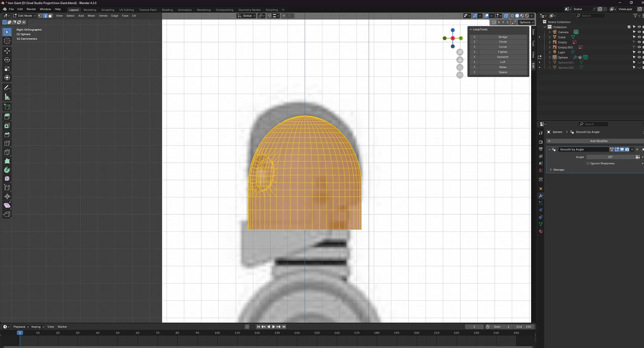The image size is (644, 348).
Task: Hide the Light object in outliner
Action: click(x=639, y=52)
